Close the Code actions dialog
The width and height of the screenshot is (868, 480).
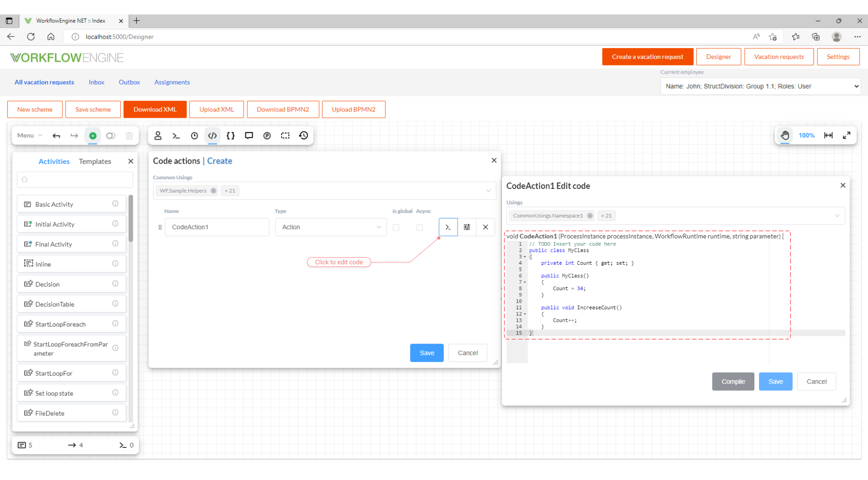(494, 160)
